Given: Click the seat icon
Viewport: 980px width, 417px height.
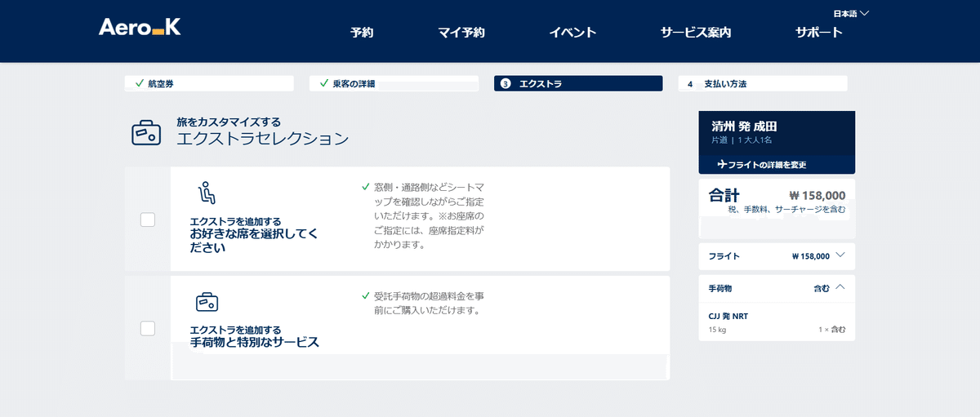Looking at the screenshot, I should [x=207, y=194].
